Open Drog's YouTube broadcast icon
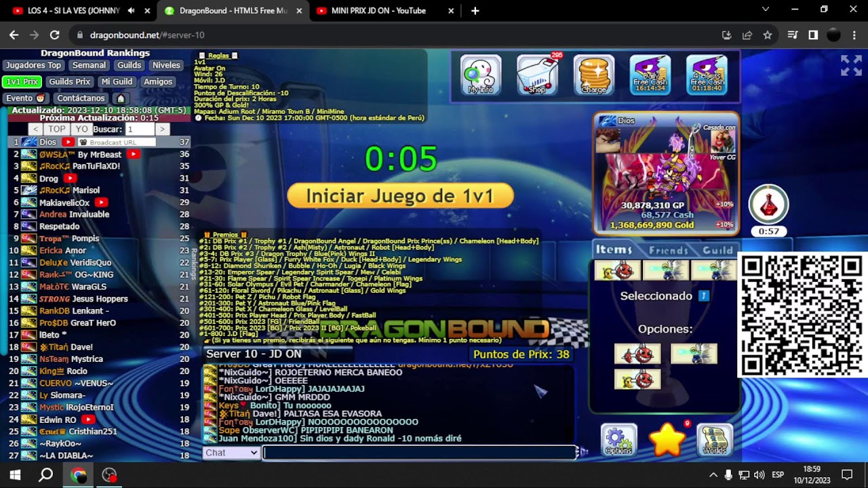 70,179
